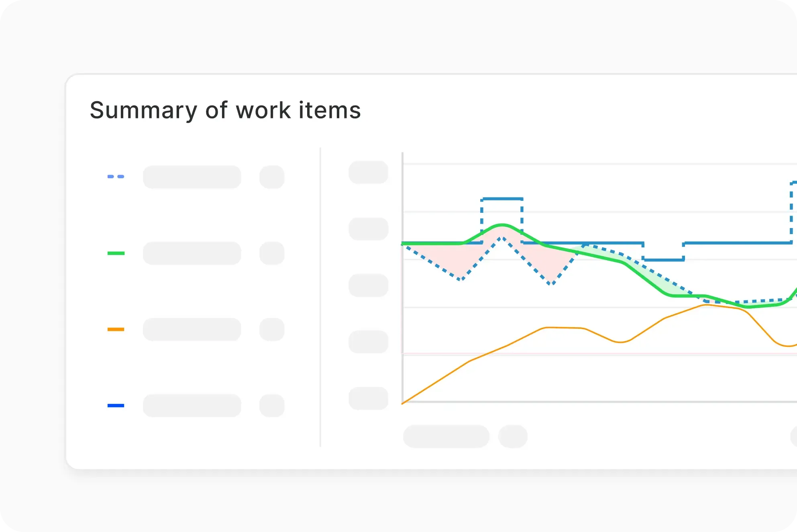Click the bottommost y-axis label placeholder
Viewport: 797px width, 532px height.
tap(368, 398)
